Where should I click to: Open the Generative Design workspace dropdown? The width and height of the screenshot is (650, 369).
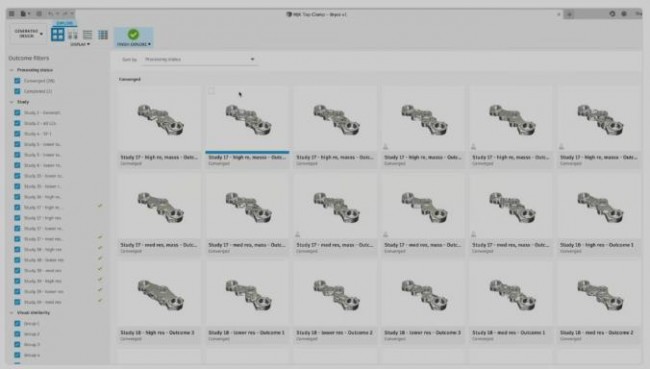click(x=28, y=34)
